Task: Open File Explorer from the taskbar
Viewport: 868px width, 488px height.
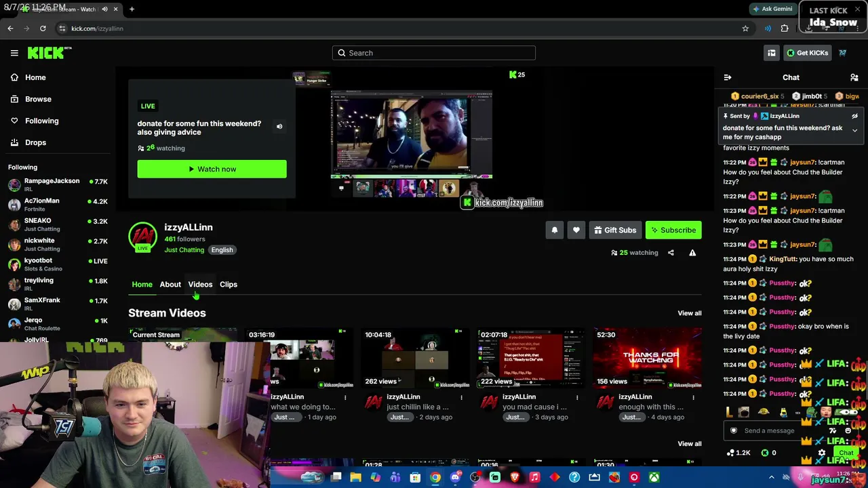Action: point(355,477)
